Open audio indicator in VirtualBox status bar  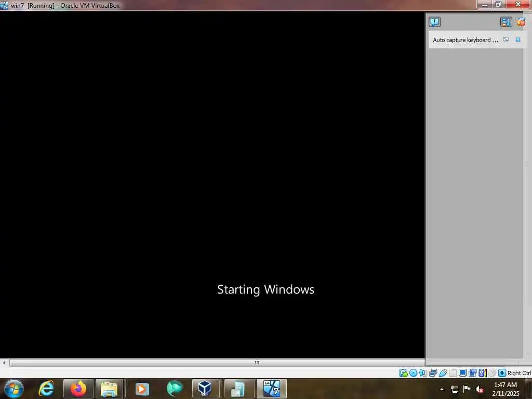click(423, 373)
